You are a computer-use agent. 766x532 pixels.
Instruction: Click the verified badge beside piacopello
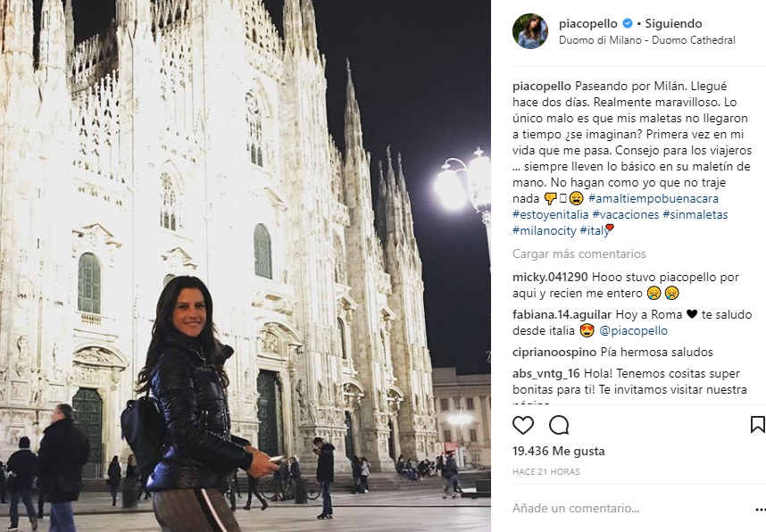click(628, 23)
